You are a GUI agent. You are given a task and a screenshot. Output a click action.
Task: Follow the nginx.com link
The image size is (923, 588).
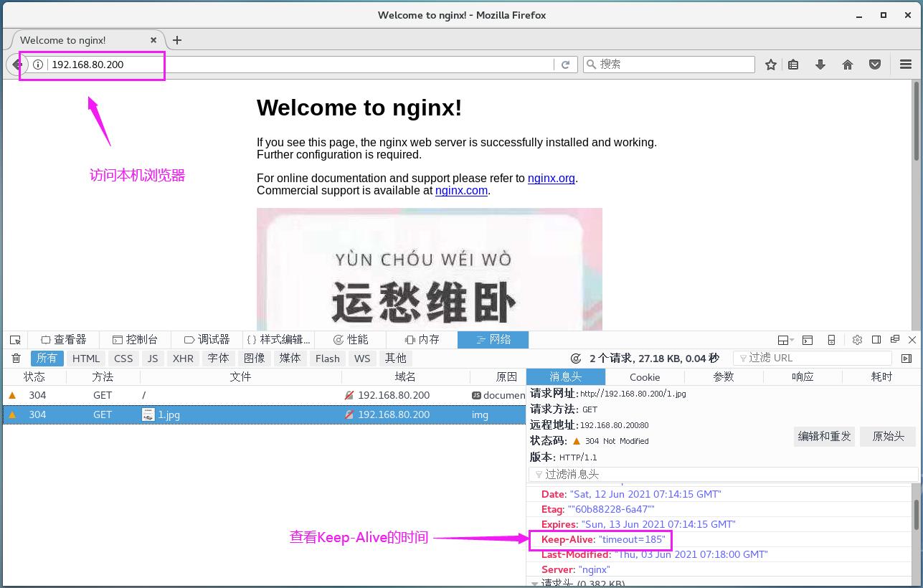pos(461,190)
